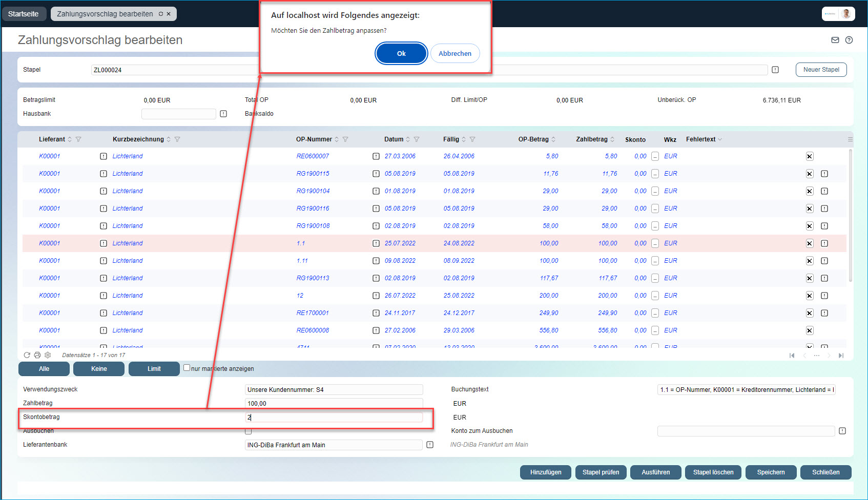The width and height of the screenshot is (868, 500).
Task: Click the X checkbox on row RG1900115
Action: (810, 174)
